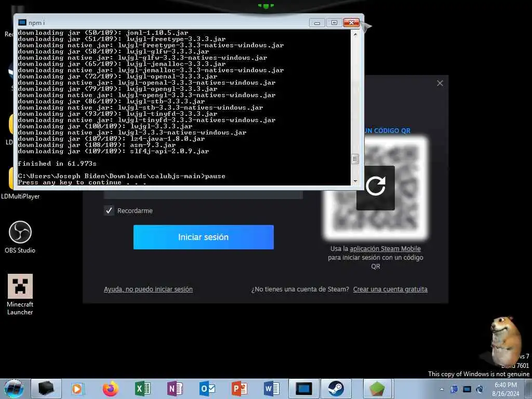Click the lz4-java-1.8.0.jar console line
This screenshot has width=532, height=399.
click(111, 139)
